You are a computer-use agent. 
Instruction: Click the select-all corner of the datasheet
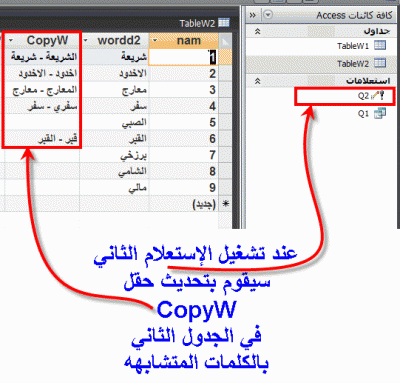[x=225, y=41]
